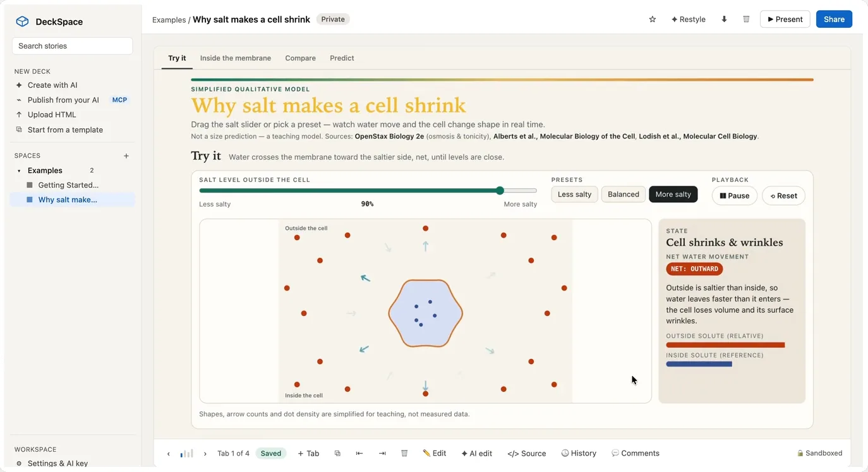
Task: Move tab left with arrow-to-bar icon
Action: 359,454
